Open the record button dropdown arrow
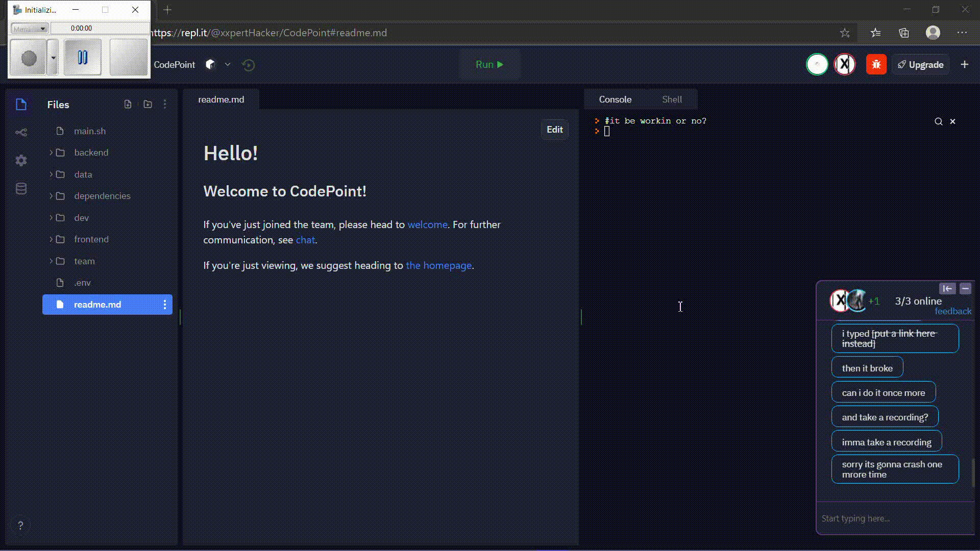Screen dimensions: 980x551 (x=53, y=58)
